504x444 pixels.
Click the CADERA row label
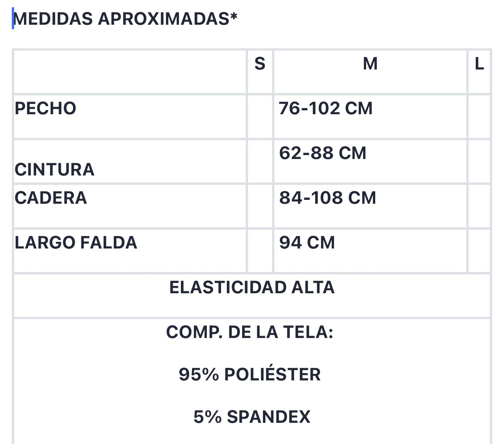51,198
